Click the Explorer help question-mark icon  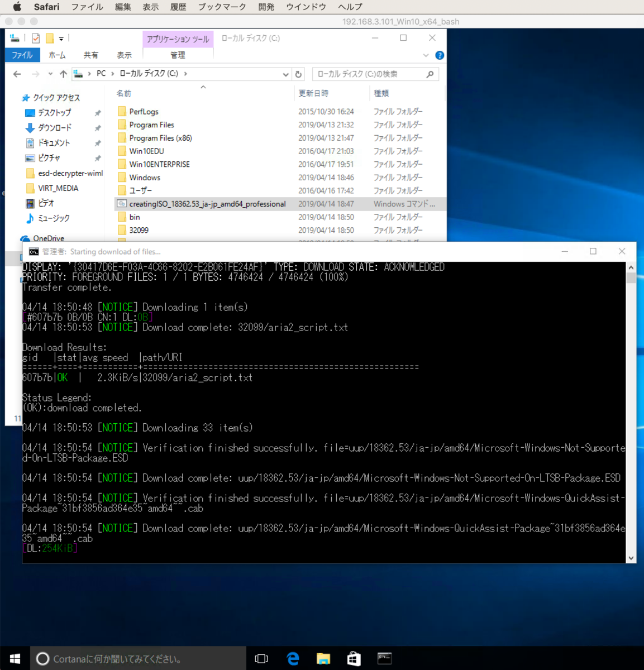point(440,55)
